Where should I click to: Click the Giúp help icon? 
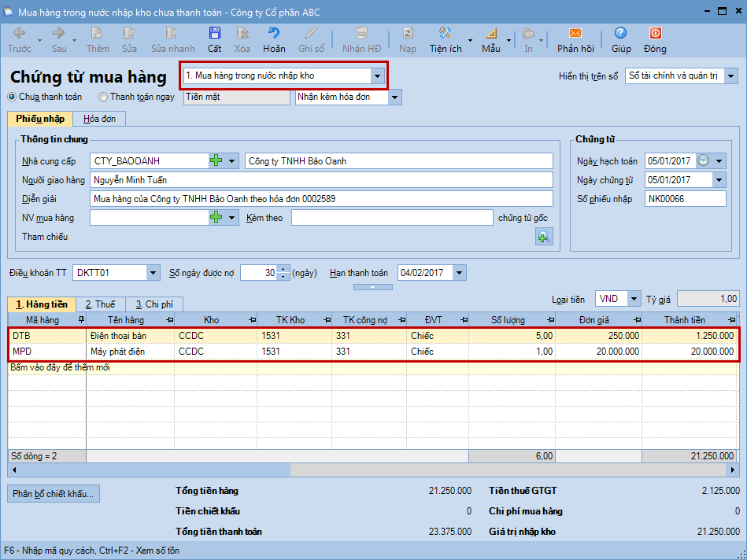click(x=621, y=33)
